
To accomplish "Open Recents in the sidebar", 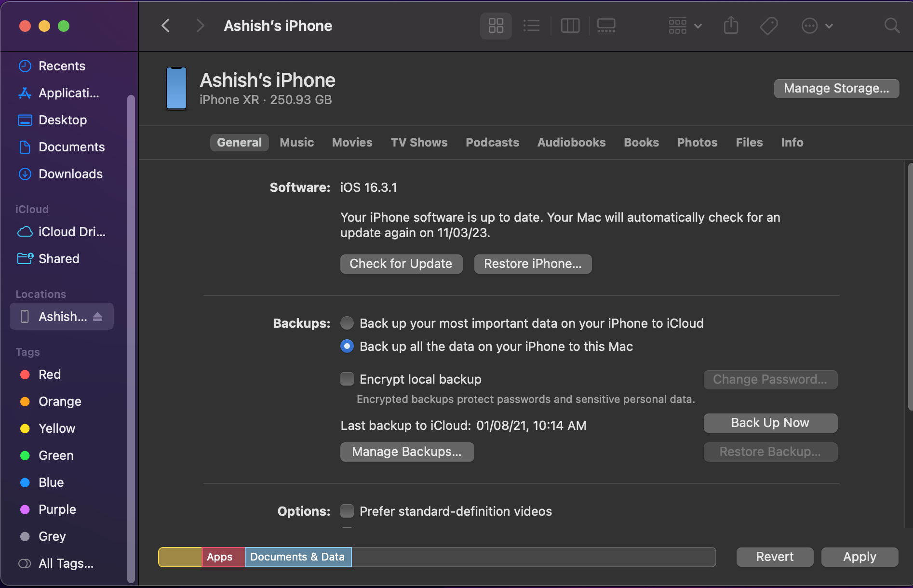I will coord(62,66).
